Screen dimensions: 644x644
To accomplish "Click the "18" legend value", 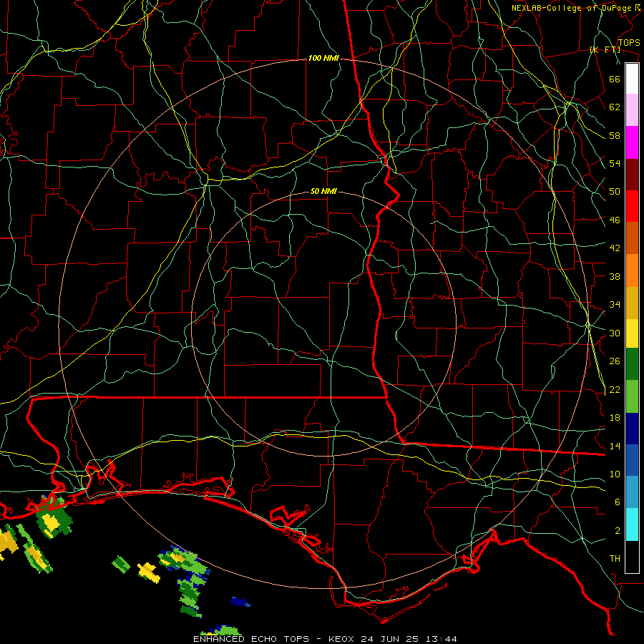I will [x=615, y=418].
